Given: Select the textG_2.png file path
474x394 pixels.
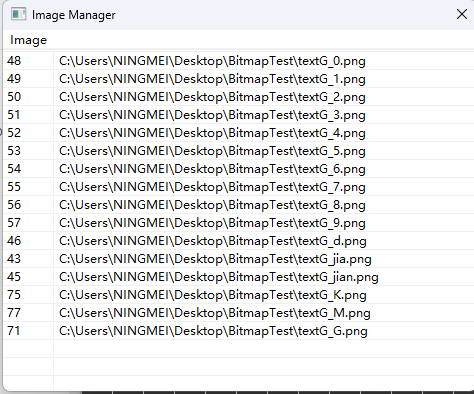Looking at the screenshot, I should pos(212,97).
